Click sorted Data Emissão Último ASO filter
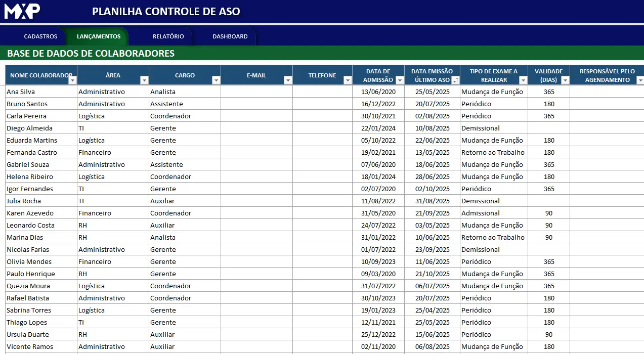Screen dimensions: 644x354 pyautogui.click(x=455, y=80)
